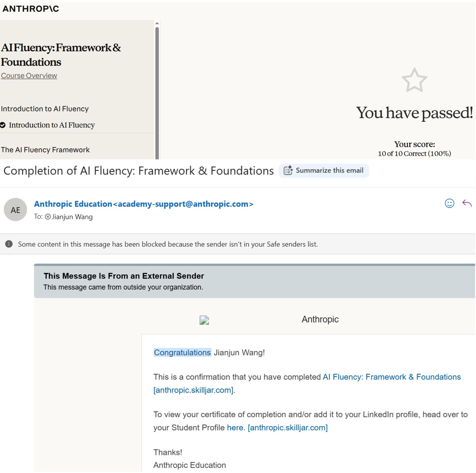The height and width of the screenshot is (473, 476).
Task: Open The AI Fluency Framework section
Action: click(45, 150)
